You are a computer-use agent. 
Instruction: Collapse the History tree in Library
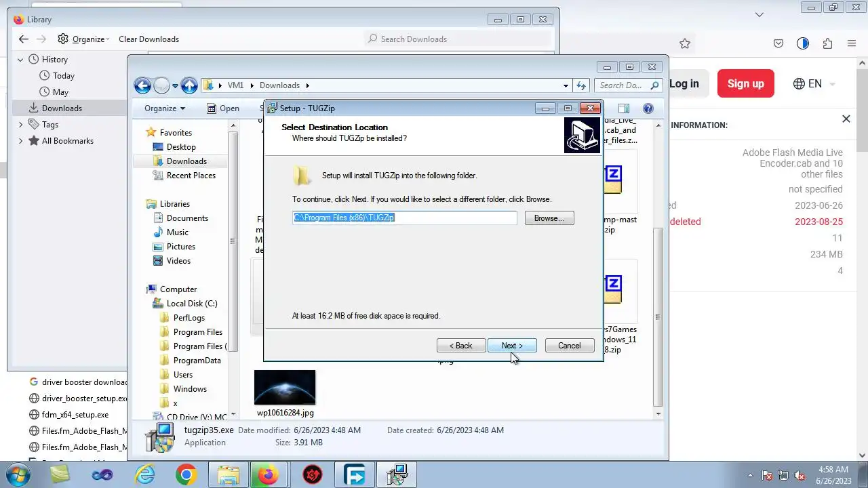click(x=20, y=60)
